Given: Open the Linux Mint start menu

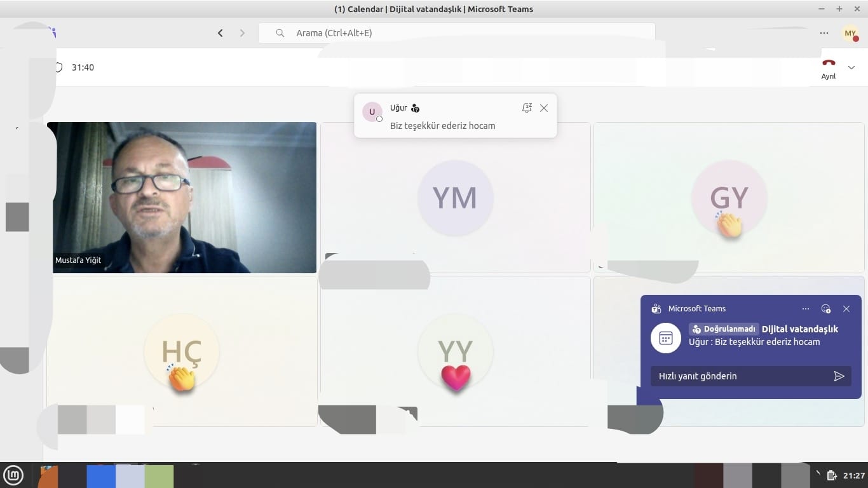Looking at the screenshot, I should pyautogui.click(x=13, y=475).
